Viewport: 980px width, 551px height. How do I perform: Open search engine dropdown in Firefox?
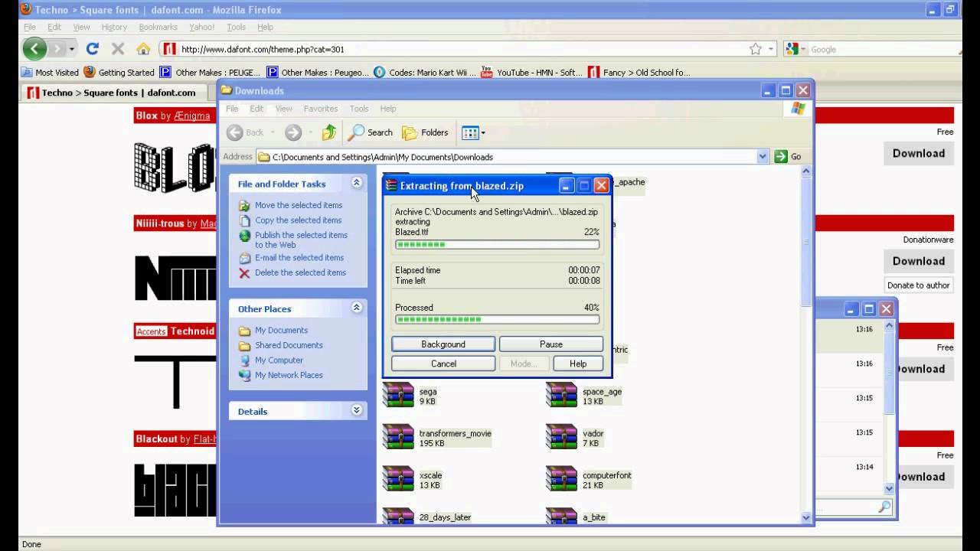[794, 49]
